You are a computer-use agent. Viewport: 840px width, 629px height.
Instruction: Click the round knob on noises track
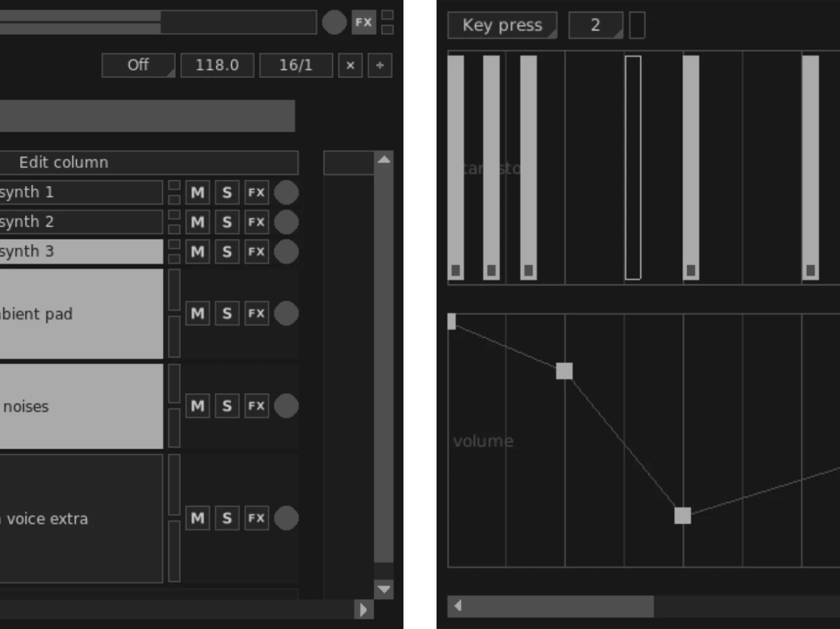tap(286, 406)
